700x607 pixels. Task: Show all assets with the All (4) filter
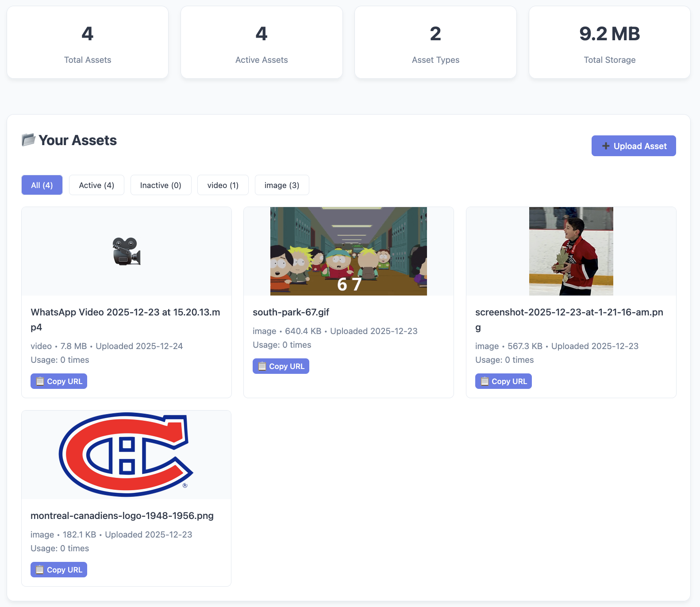(42, 185)
